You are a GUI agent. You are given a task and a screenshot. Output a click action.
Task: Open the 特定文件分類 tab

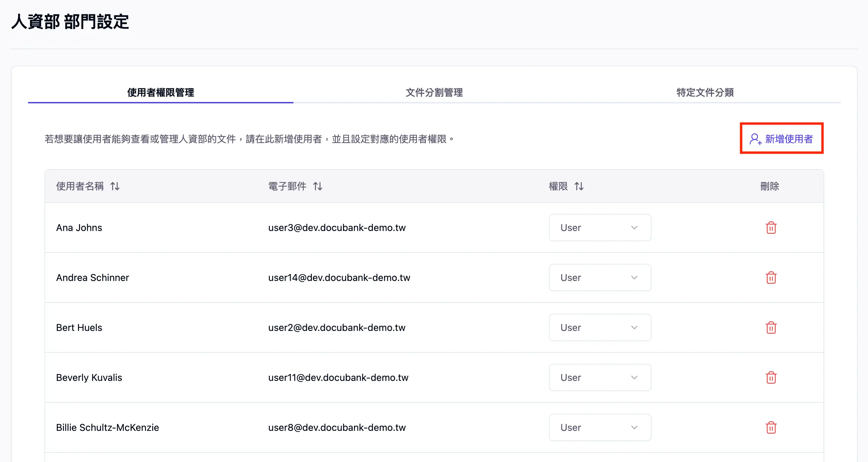coord(705,93)
